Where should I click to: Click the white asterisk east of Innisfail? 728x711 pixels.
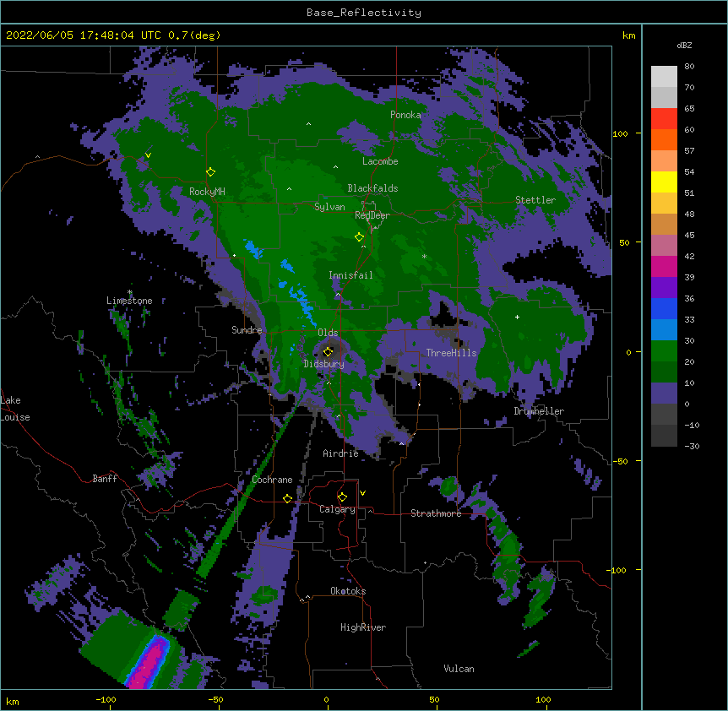click(424, 256)
